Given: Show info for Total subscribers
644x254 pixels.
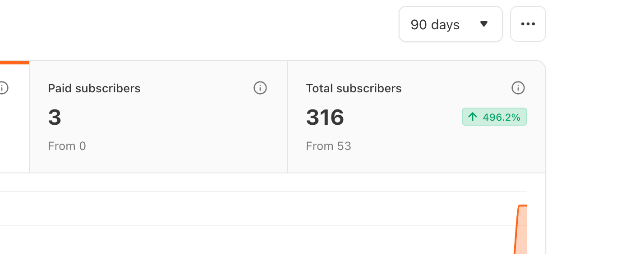Looking at the screenshot, I should pyautogui.click(x=518, y=88).
